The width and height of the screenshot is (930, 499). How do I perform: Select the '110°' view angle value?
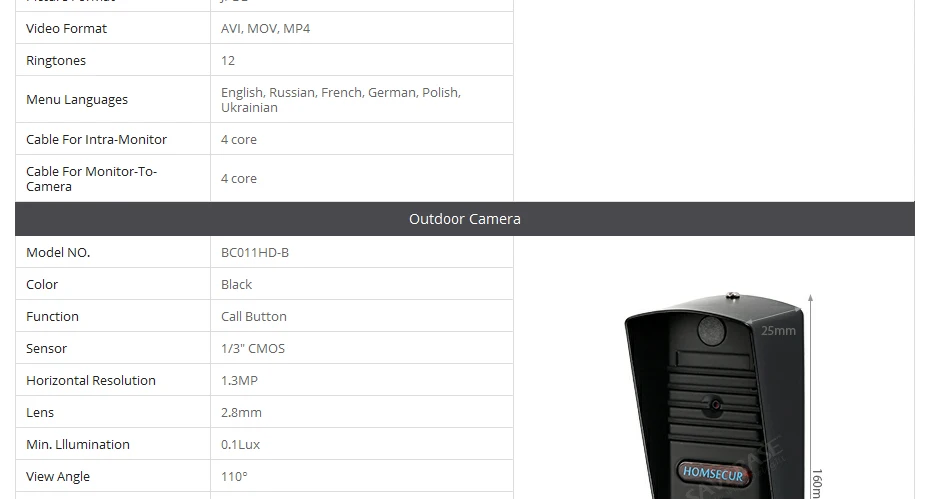234,477
